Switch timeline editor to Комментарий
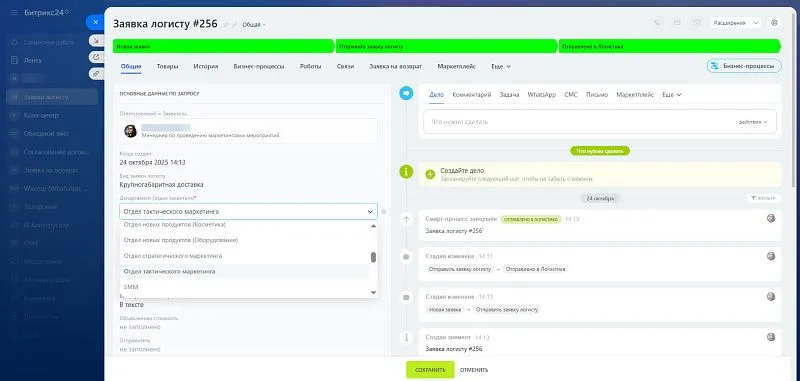The height and width of the screenshot is (381, 800). [x=471, y=95]
